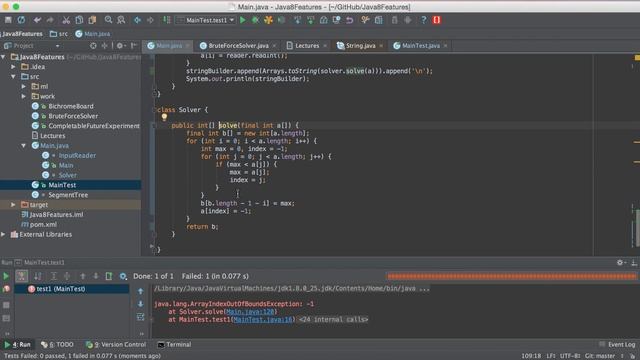The width and height of the screenshot is (640, 360).
Task: Collapse the src folder
Action: point(13,76)
